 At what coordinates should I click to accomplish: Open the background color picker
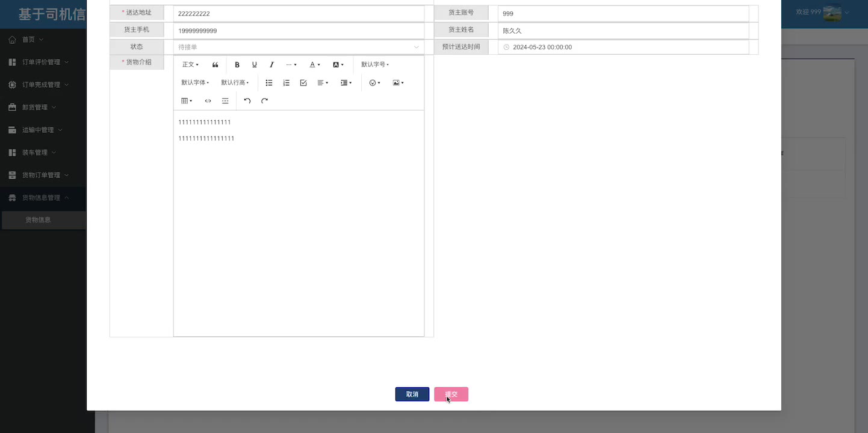tap(338, 64)
